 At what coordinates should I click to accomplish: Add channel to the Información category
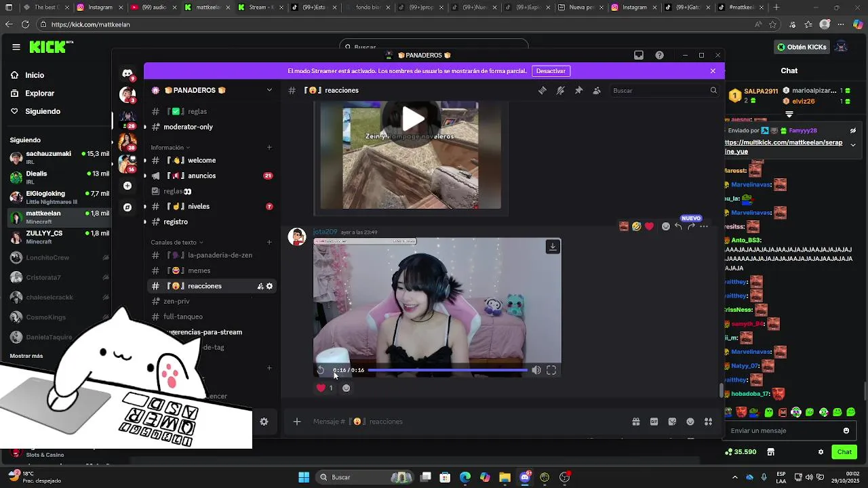269,147
